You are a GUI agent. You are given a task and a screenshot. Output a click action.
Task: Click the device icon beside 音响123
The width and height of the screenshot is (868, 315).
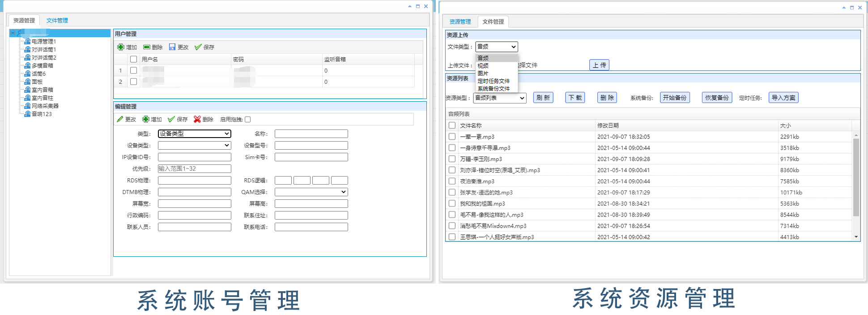(x=27, y=114)
